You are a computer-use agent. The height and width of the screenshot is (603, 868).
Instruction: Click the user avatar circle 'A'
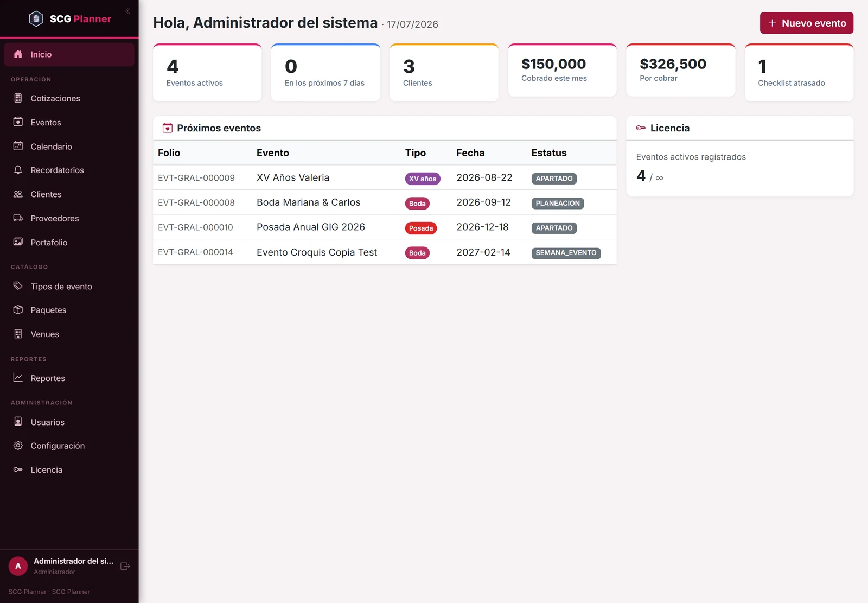click(18, 566)
